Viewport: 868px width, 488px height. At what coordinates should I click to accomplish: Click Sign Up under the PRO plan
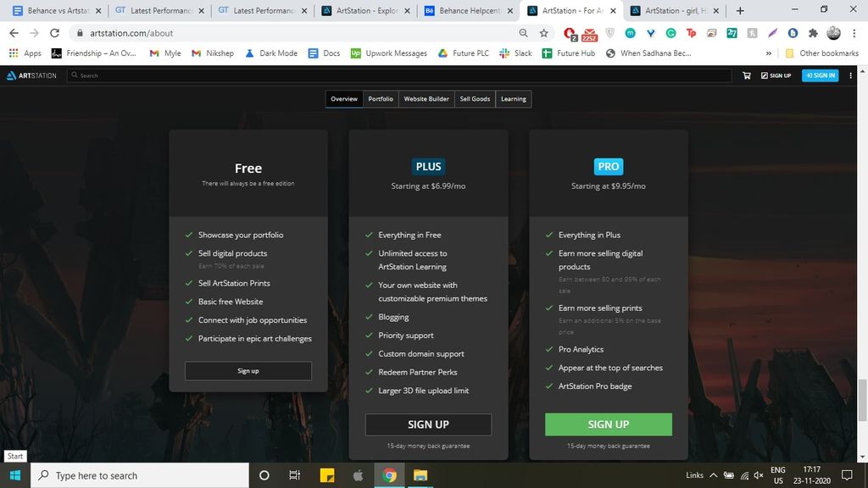click(x=608, y=424)
